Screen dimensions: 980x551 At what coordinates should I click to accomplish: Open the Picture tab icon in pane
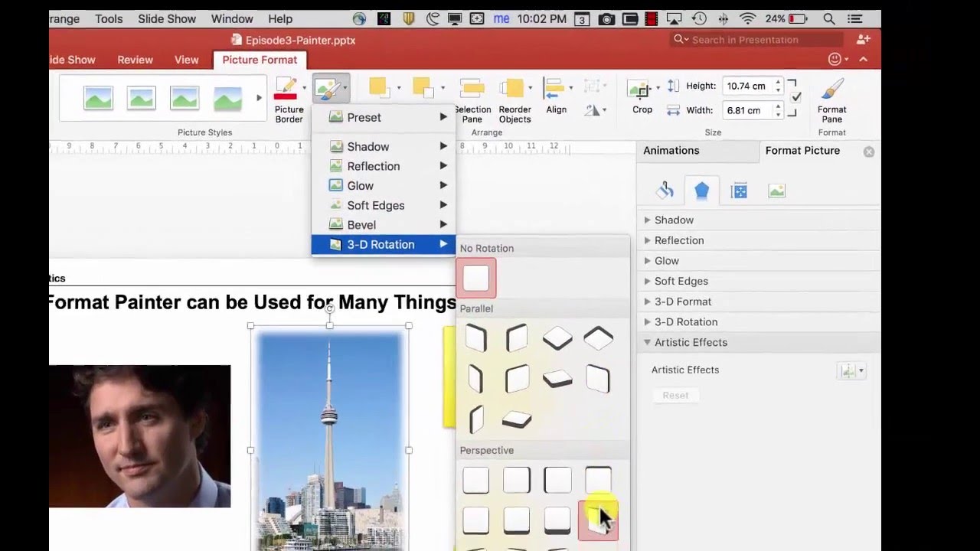click(x=776, y=191)
